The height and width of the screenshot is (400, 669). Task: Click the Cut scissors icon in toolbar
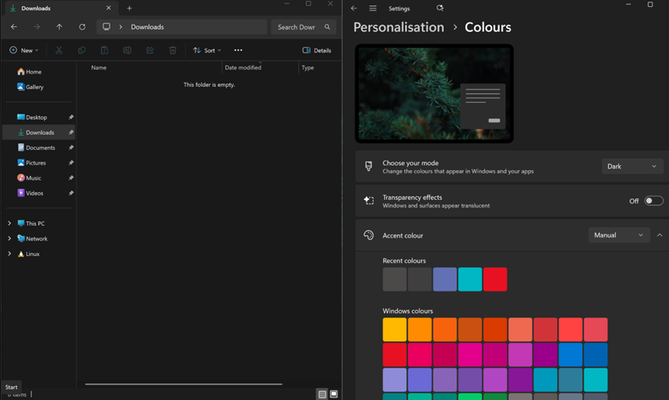[59, 50]
